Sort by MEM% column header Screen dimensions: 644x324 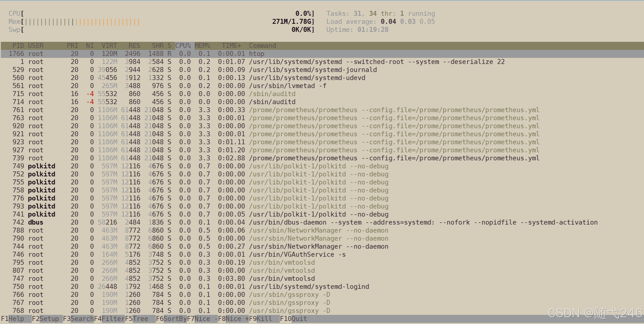pos(202,46)
